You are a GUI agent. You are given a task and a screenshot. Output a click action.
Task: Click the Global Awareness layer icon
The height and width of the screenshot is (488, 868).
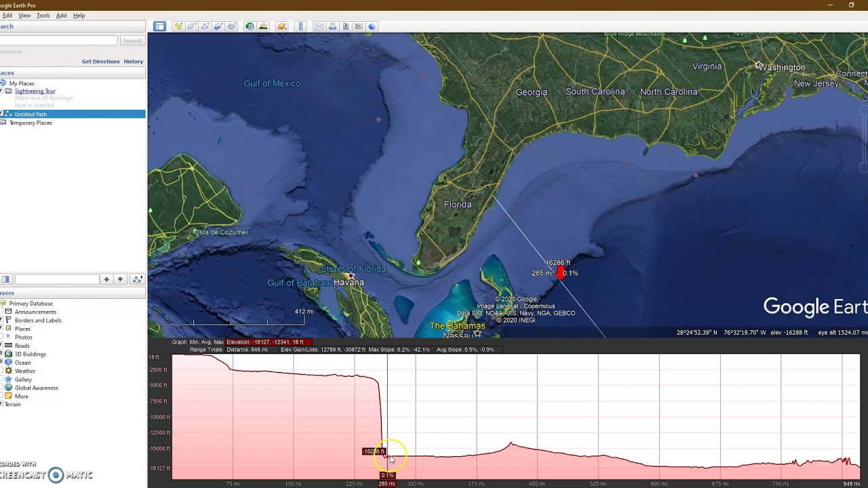click(9, 388)
